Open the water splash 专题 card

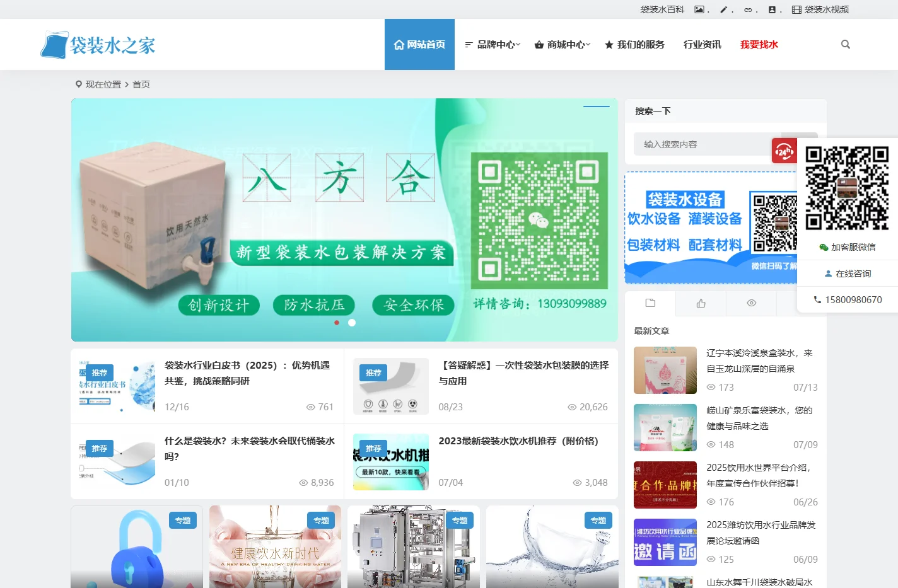[x=552, y=546]
